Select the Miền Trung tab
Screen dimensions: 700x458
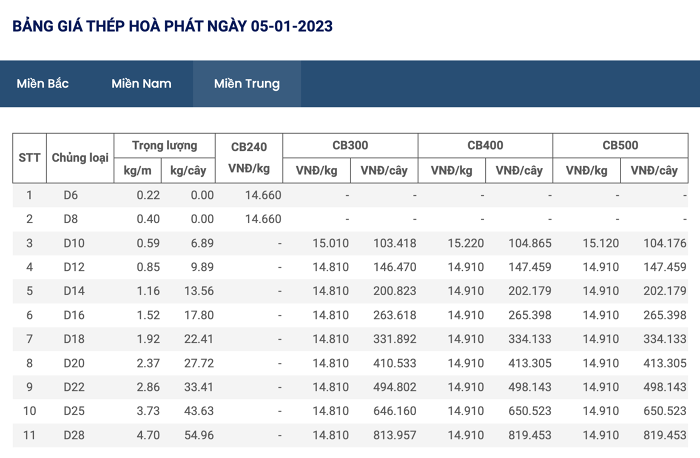point(247,83)
